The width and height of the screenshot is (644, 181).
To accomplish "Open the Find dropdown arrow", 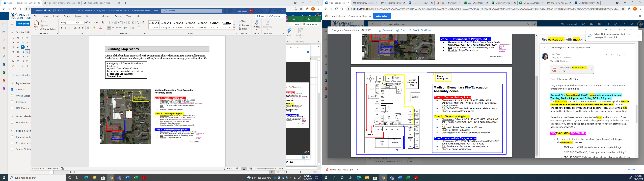I will (248, 21).
